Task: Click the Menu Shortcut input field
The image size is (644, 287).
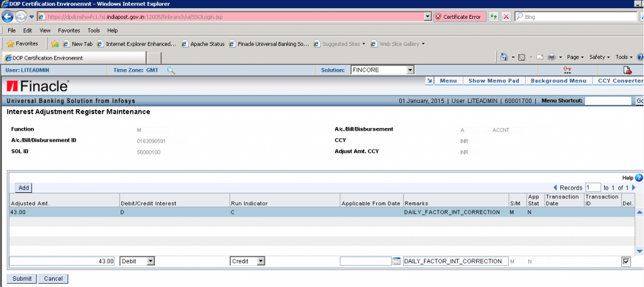Action: (608, 100)
